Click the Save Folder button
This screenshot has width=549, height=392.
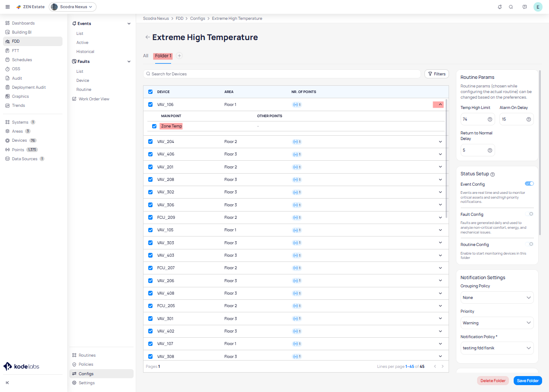coord(527,381)
